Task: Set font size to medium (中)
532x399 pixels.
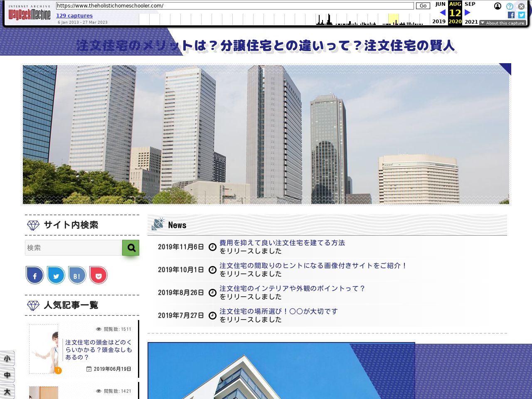Action: (x=7, y=375)
